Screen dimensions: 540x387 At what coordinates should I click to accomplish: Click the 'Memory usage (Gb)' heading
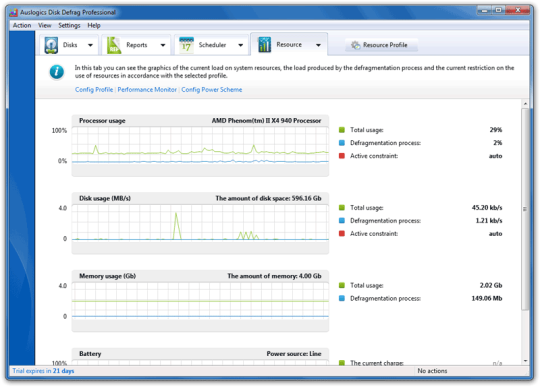pos(107,276)
